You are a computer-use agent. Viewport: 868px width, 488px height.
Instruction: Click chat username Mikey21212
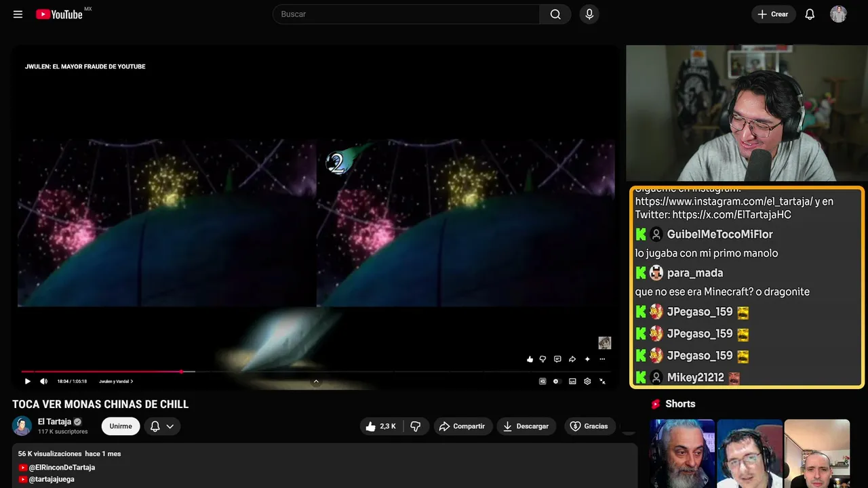(696, 378)
